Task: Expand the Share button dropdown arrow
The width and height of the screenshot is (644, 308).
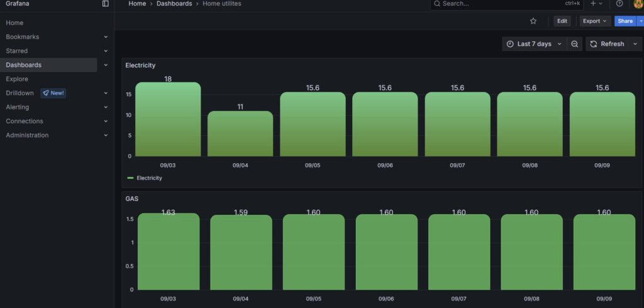Action: tap(640, 21)
